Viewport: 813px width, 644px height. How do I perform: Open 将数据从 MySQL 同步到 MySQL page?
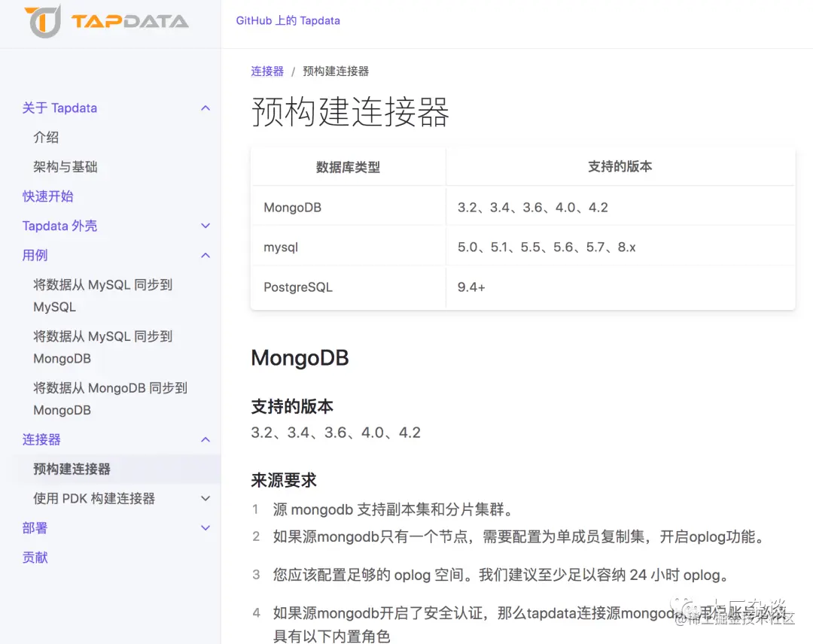[x=102, y=296]
